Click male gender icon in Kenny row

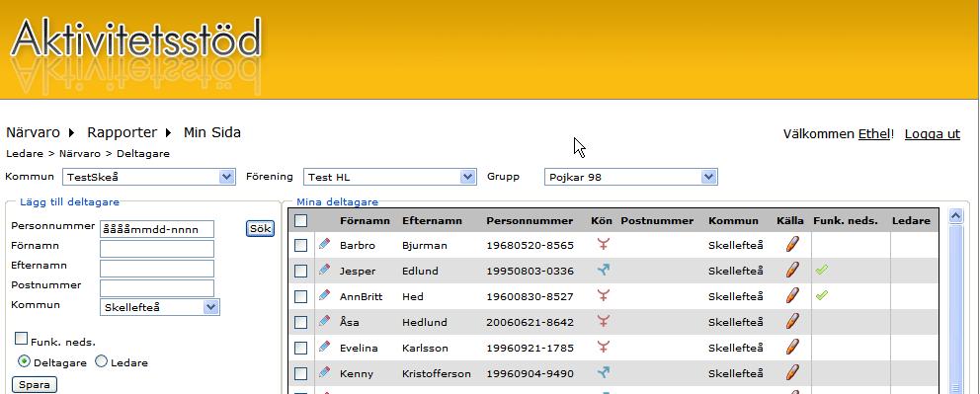coord(604,372)
